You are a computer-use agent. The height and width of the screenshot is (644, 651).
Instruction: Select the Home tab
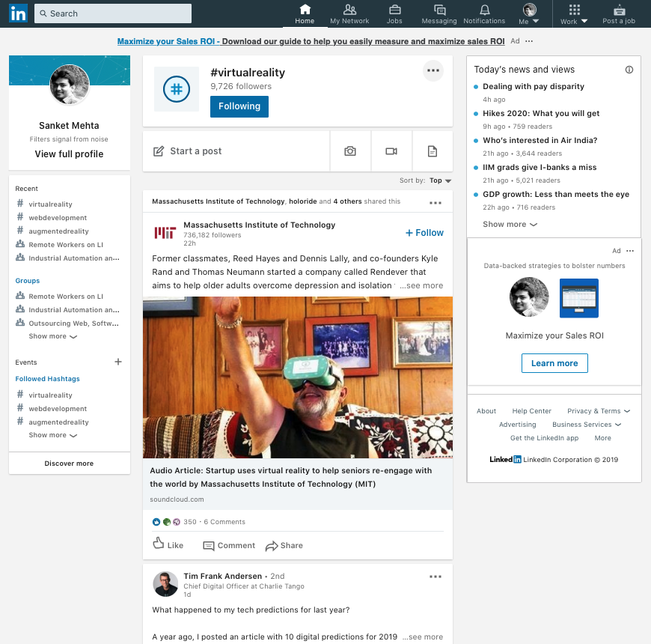(305, 13)
